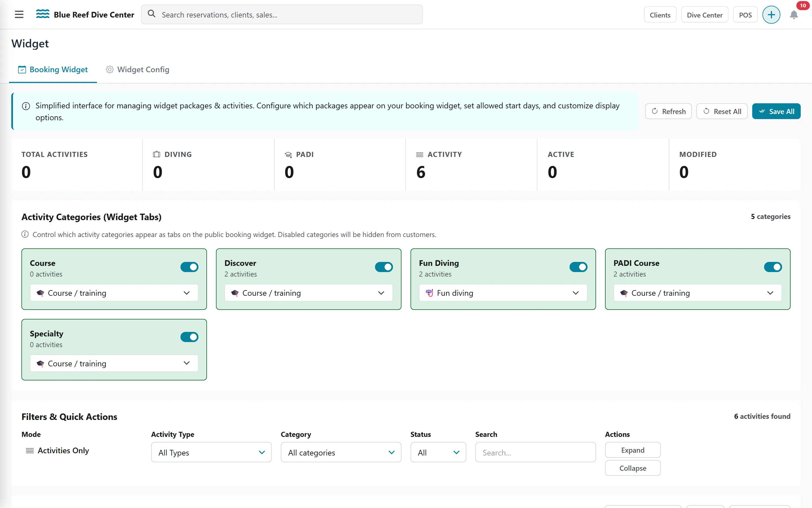812x508 pixels.
Task: Switch to the Booking Widget tab
Action: [53, 69]
